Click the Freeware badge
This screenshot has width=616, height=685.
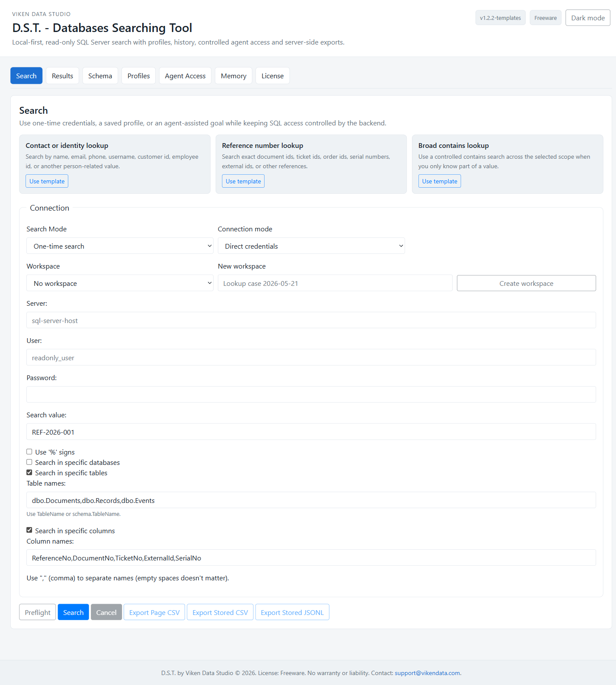click(546, 18)
